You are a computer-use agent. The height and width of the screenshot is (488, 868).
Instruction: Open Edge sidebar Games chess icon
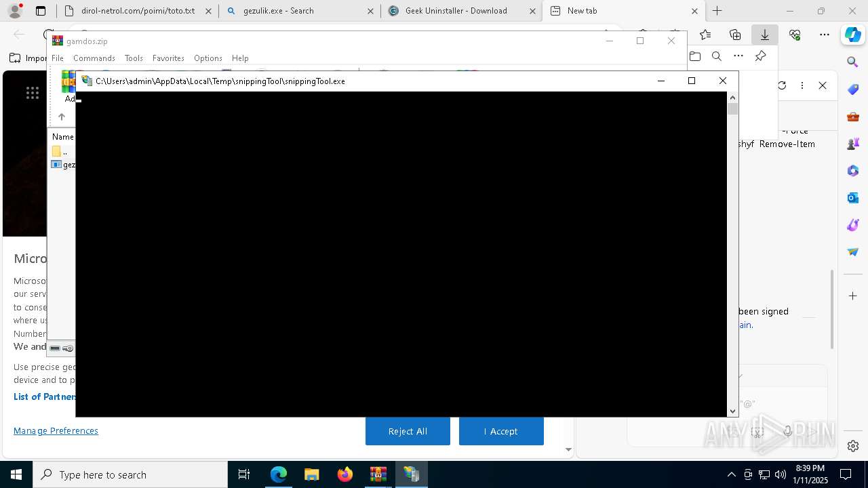click(x=853, y=144)
